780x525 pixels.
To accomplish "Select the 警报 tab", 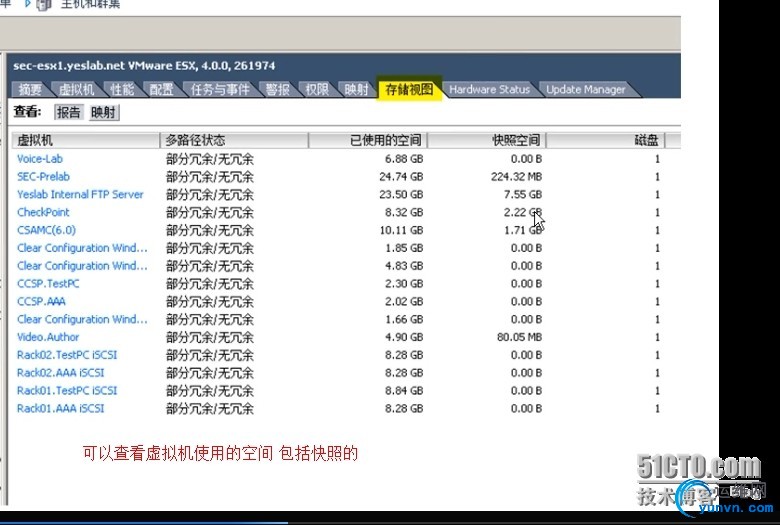I will tap(278, 90).
